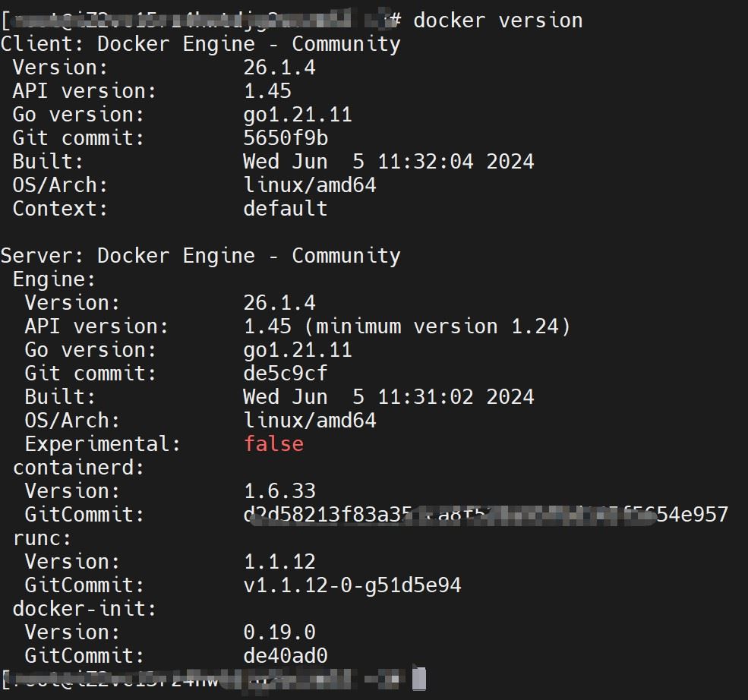The height and width of the screenshot is (700, 748).
Task: Click the docker-init version 0.19.0
Action: (279, 632)
